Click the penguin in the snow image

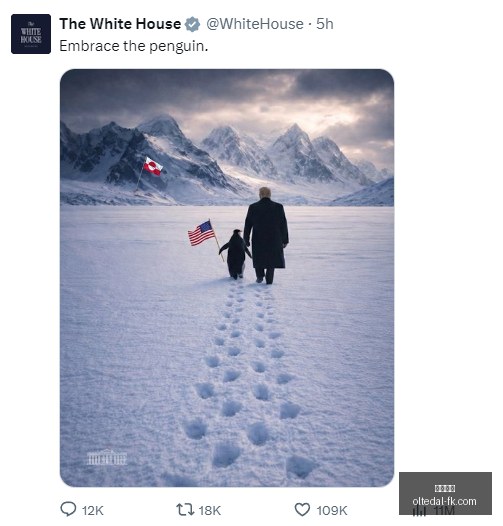(235, 254)
